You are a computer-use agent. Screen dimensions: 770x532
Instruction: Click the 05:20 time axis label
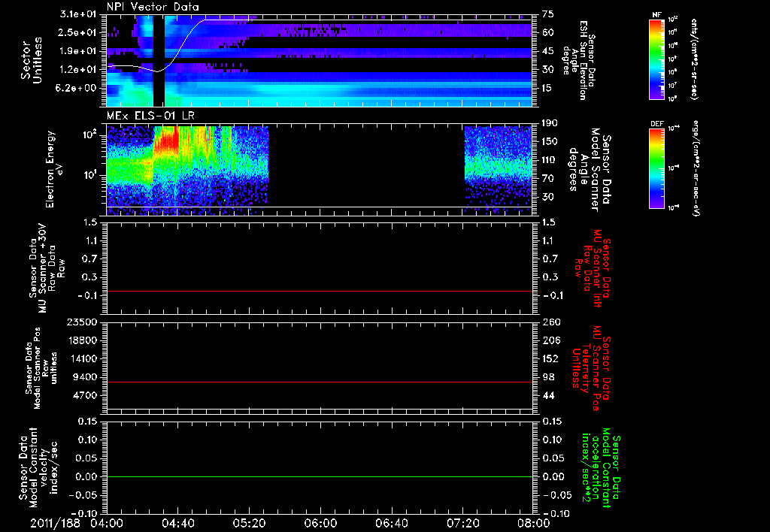[249, 523]
